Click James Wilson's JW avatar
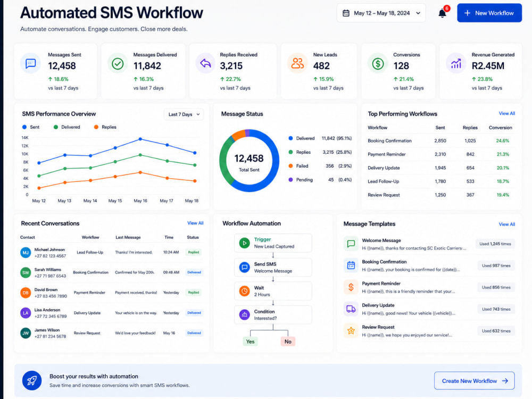The width and height of the screenshot is (532, 399). (26, 333)
